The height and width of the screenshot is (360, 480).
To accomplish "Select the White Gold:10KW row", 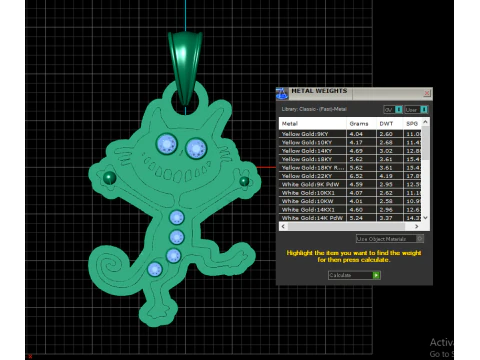I will click(350, 201).
